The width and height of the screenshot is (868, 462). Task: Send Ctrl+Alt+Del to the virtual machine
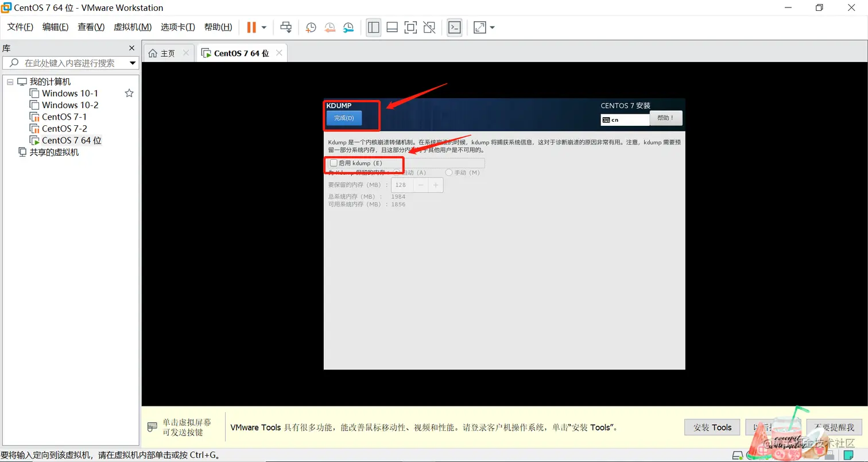285,27
